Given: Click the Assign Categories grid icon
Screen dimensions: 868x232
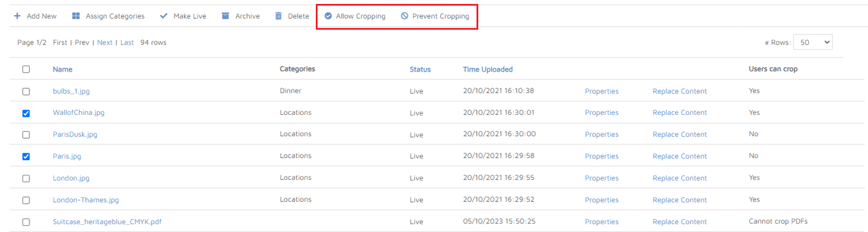Looking at the screenshot, I should pos(76,16).
